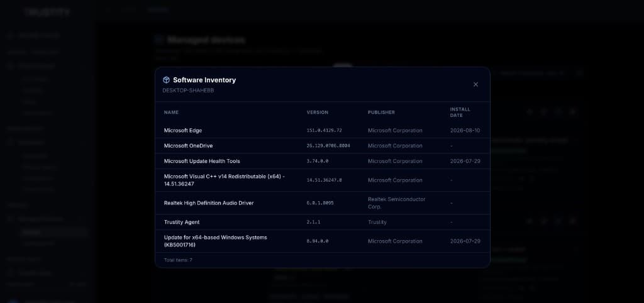644x303 pixels.
Task: Click the install date 2026-08-10
Action: point(465,131)
